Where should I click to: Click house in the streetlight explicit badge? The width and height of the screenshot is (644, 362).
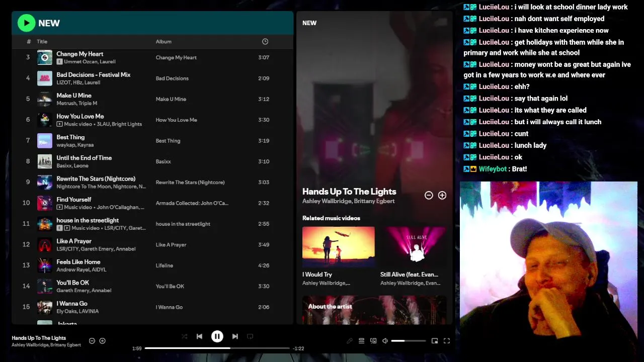tap(59, 228)
